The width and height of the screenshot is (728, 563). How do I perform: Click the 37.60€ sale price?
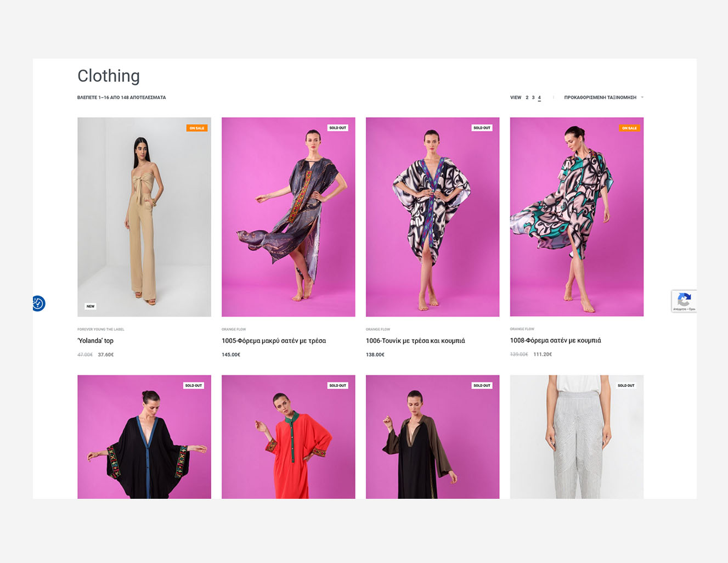(x=106, y=354)
